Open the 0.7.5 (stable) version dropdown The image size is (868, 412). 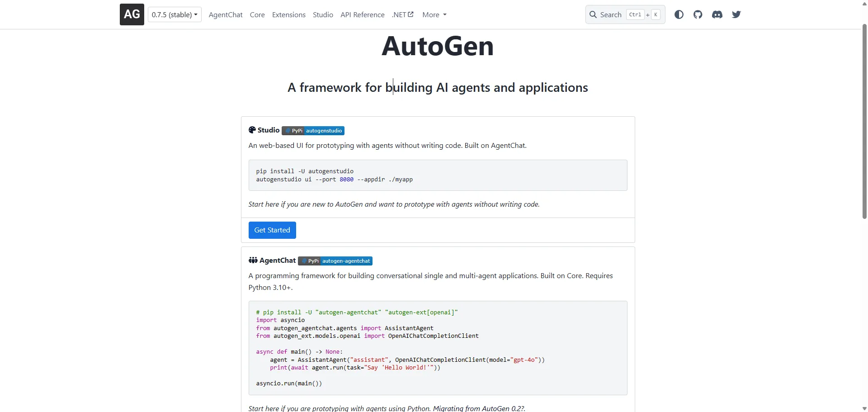pos(175,14)
